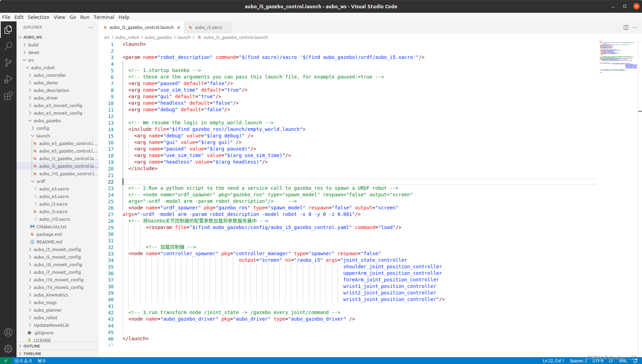Viewport: 642px width, 364px height.
Task: Open the Help menu
Action: [124, 17]
